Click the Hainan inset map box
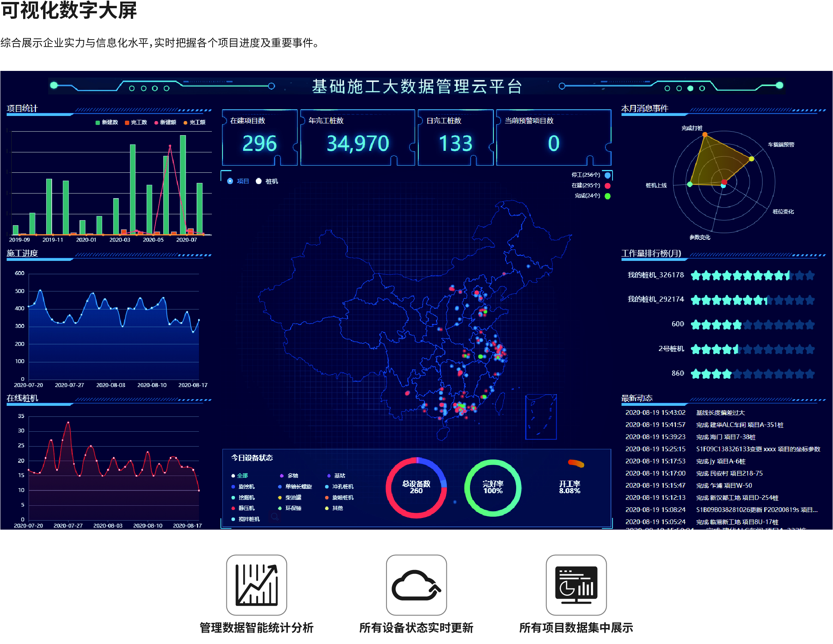The width and height of the screenshot is (833, 644). click(x=540, y=417)
